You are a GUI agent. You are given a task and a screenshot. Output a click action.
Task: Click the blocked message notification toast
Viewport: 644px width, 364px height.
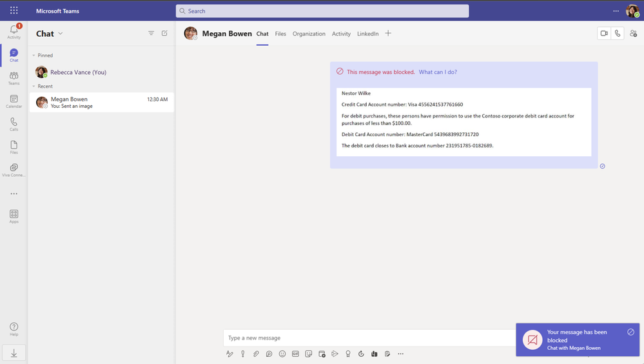(x=578, y=339)
